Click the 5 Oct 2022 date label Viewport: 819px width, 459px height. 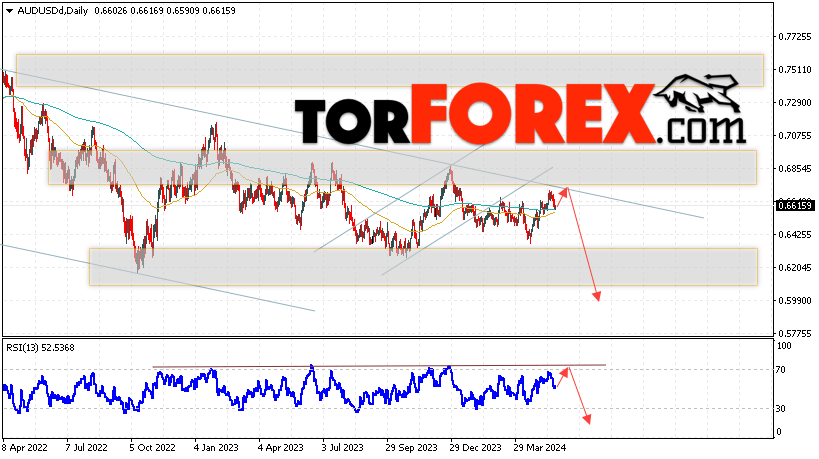point(153,448)
